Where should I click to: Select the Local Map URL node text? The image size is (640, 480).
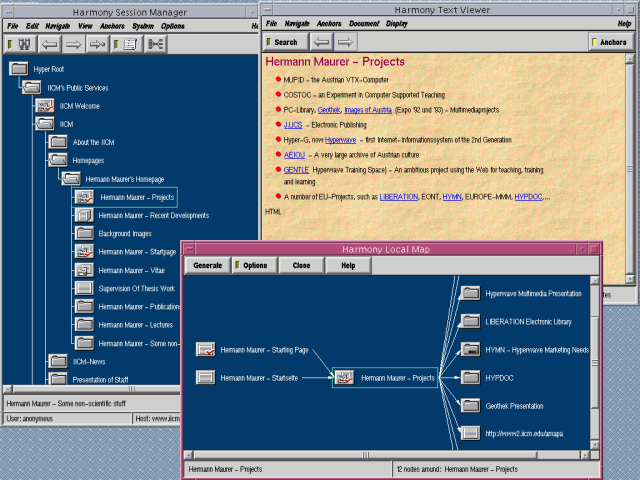coord(524,433)
